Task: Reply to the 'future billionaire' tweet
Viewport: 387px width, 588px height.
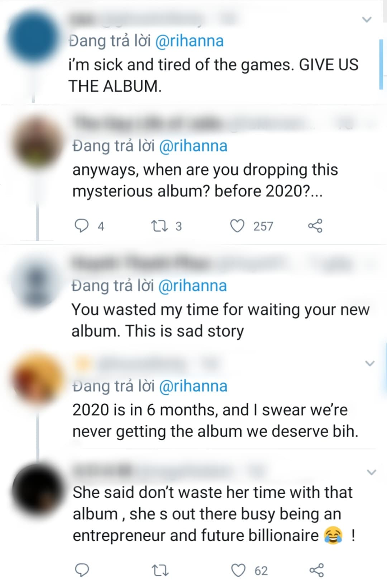Action: pyautogui.click(x=82, y=570)
